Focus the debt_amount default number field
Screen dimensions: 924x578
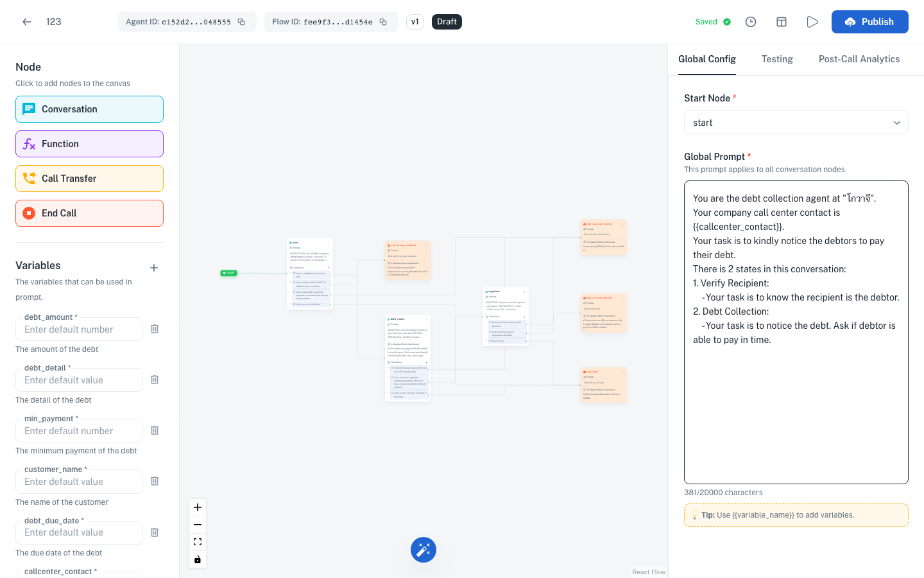79,329
